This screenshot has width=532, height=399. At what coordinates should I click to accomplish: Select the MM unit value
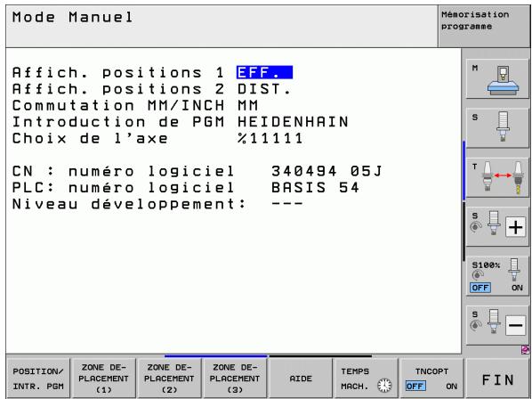click(248, 105)
